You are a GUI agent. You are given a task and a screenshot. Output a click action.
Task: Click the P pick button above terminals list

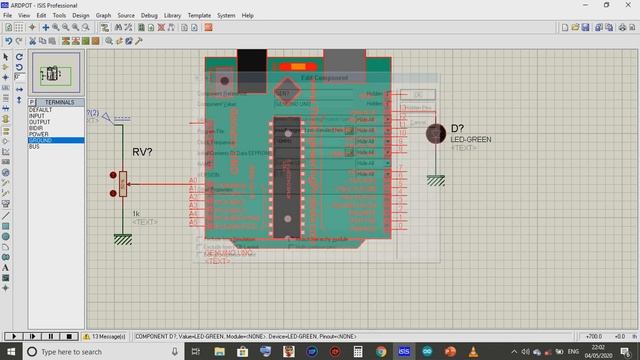(32, 102)
